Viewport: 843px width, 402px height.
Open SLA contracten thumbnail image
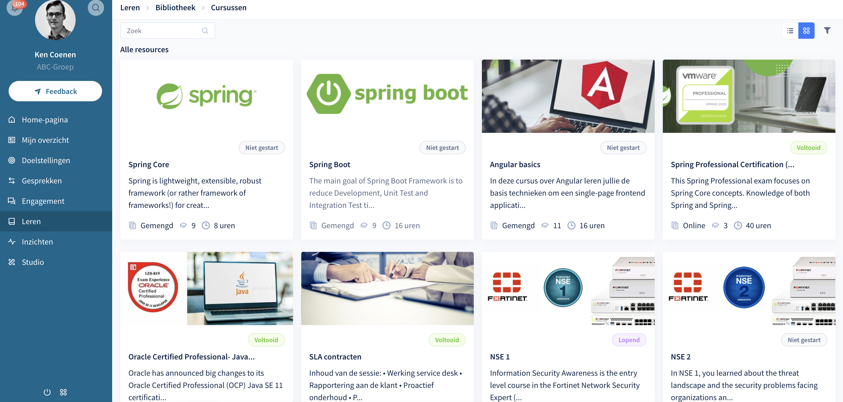point(387,289)
